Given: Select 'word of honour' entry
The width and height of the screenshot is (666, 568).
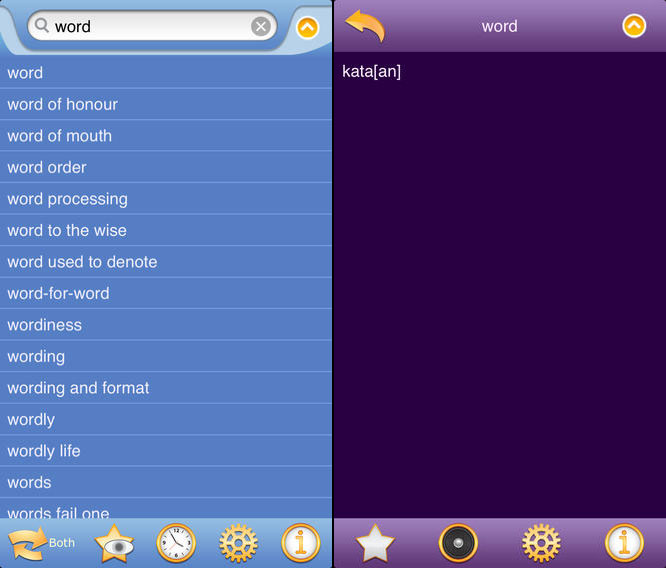Looking at the screenshot, I should tap(166, 104).
